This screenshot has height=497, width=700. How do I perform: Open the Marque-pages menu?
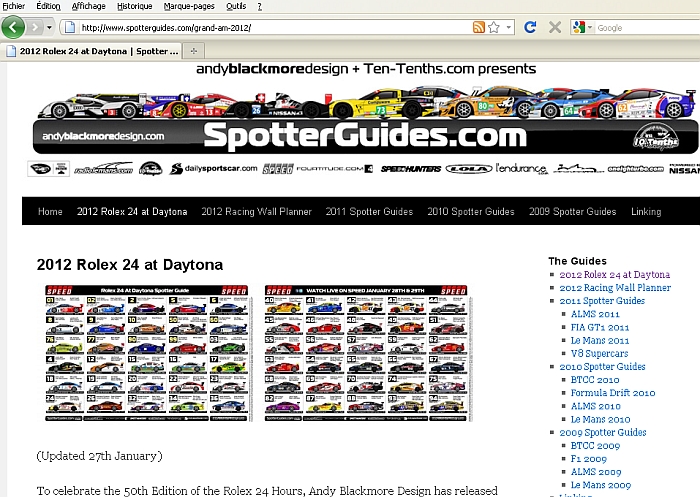point(191,6)
